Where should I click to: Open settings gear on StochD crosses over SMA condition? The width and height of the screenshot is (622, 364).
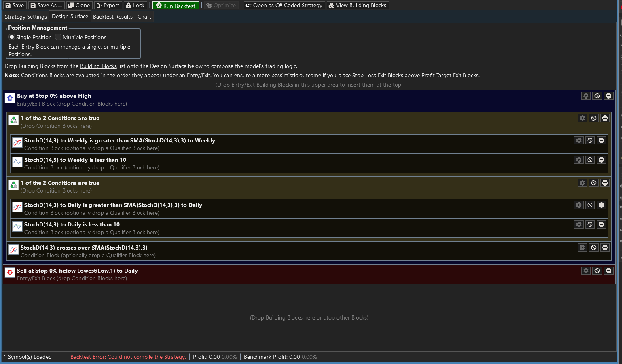pyautogui.click(x=582, y=247)
